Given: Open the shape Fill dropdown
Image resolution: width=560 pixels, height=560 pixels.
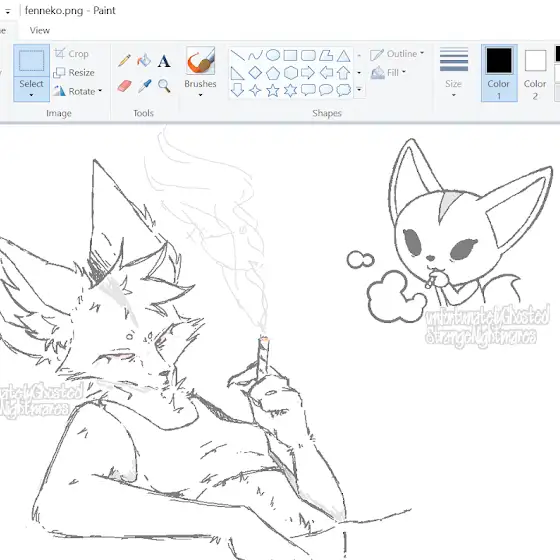Looking at the screenshot, I should [x=389, y=73].
